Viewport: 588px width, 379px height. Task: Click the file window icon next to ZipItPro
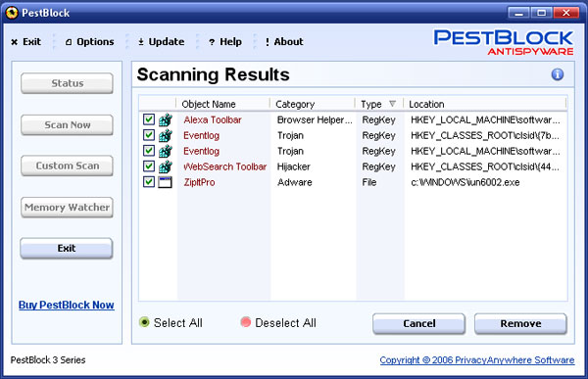click(165, 182)
